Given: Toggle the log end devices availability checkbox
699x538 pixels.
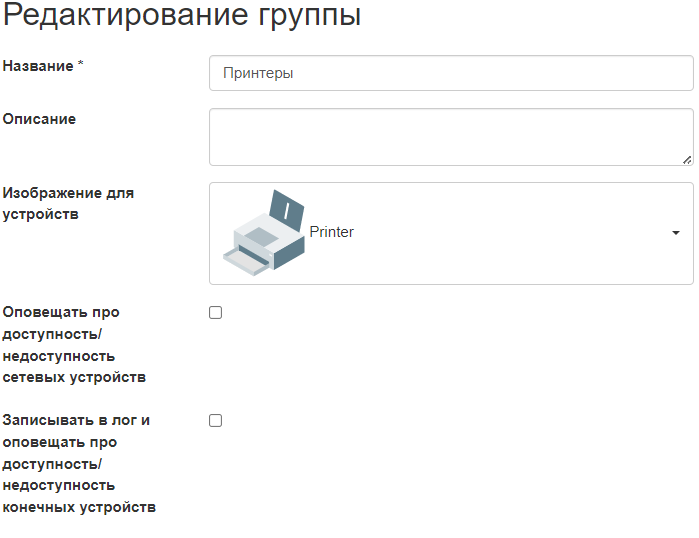Looking at the screenshot, I should (215, 421).
